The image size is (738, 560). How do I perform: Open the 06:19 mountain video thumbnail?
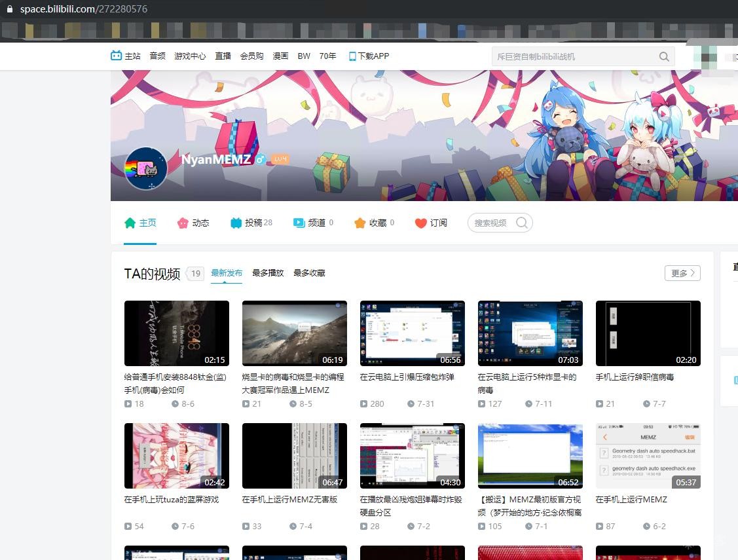[x=295, y=333]
